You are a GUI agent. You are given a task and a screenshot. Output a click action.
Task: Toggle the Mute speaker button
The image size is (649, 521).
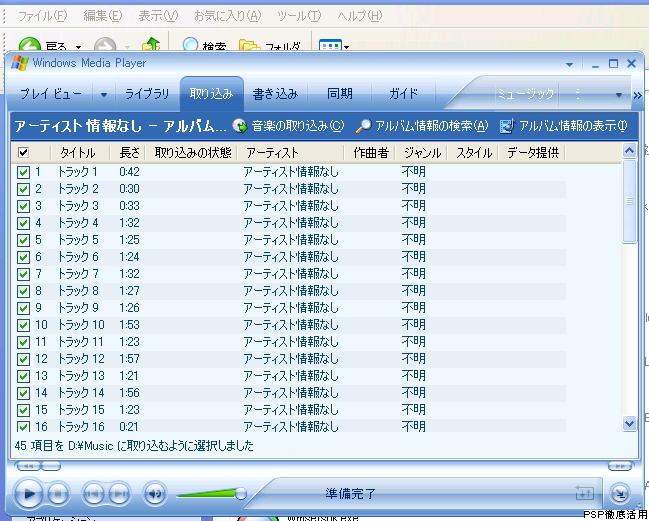(155, 493)
